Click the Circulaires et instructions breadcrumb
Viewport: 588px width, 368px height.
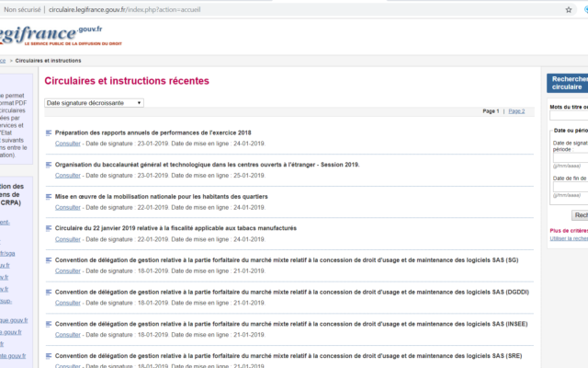(48, 61)
